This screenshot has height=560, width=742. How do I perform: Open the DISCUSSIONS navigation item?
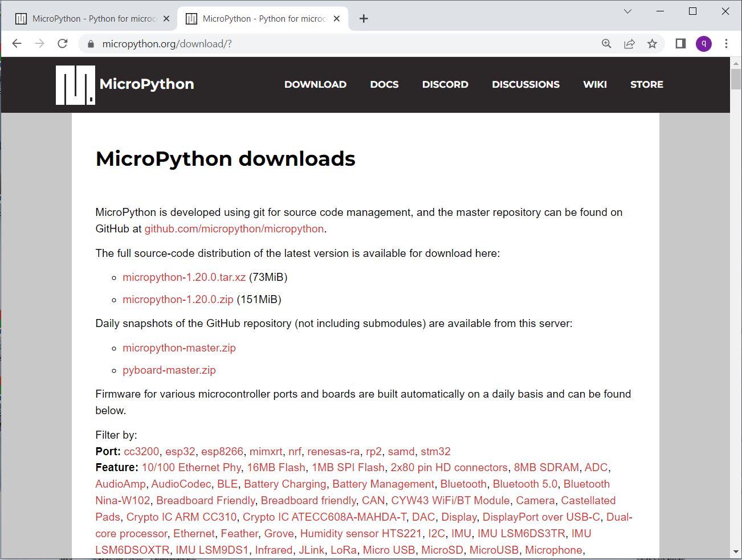pyautogui.click(x=525, y=84)
